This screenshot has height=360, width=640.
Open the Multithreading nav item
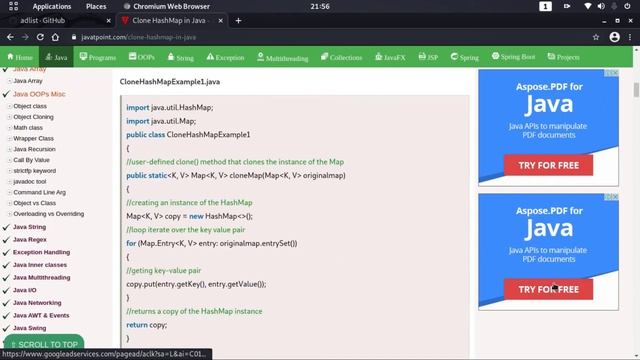[282, 58]
